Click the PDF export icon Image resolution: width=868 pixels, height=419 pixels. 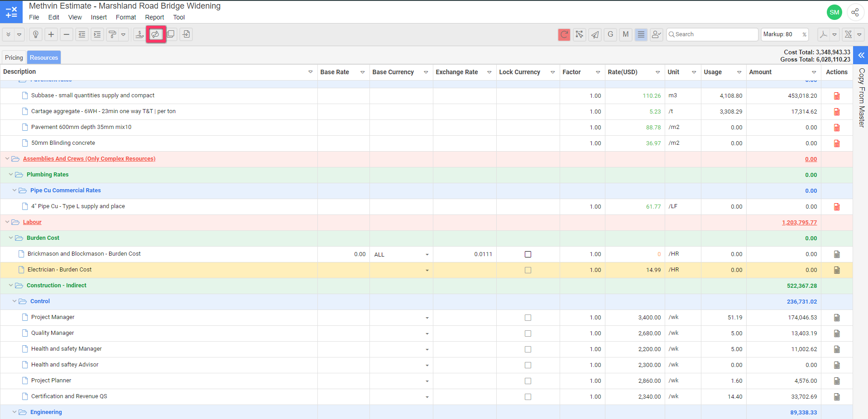point(823,34)
